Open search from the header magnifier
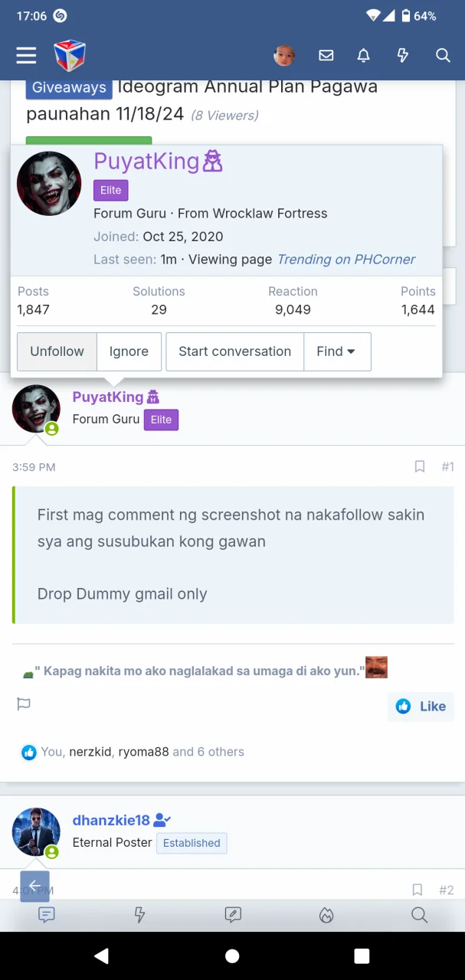The height and width of the screenshot is (980, 465). 443,55
